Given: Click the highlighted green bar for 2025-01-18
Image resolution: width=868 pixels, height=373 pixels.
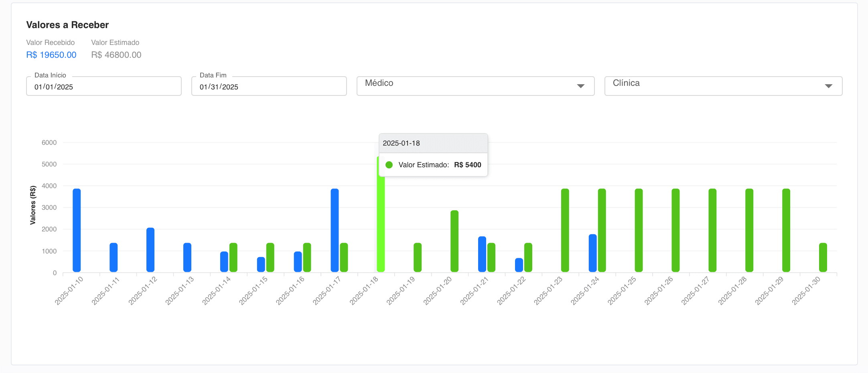Looking at the screenshot, I should point(381,225).
